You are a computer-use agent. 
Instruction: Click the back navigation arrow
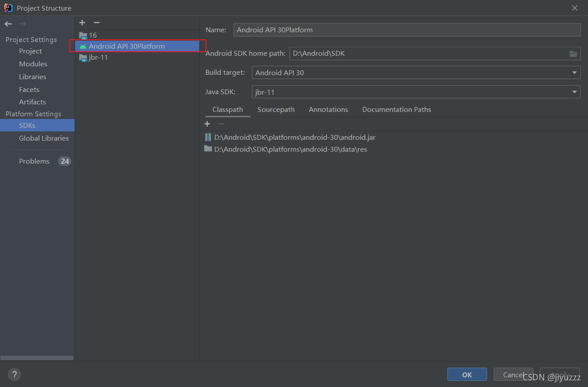coord(8,24)
